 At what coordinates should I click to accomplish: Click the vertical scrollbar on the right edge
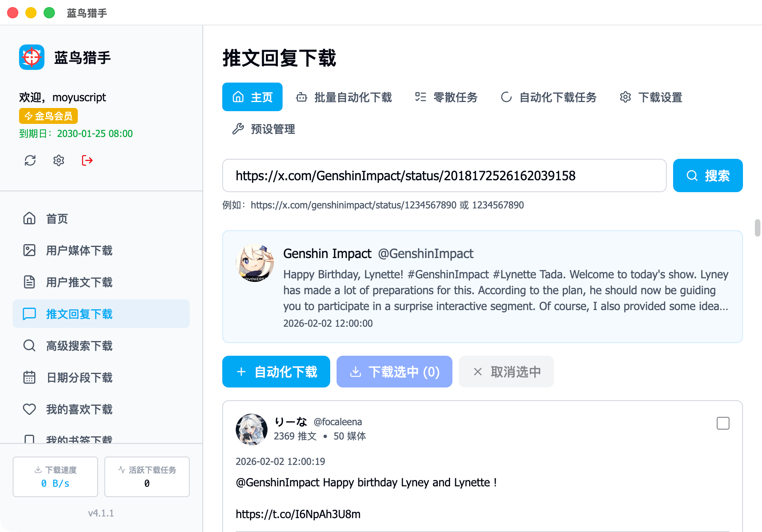click(757, 228)
